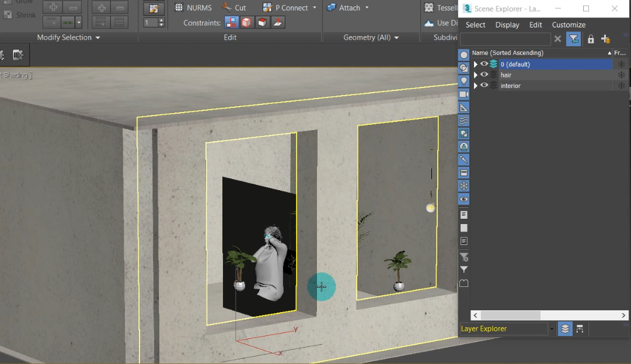
Task: Click the NURMS toggle in ribbon
Action: pos(194,8)
